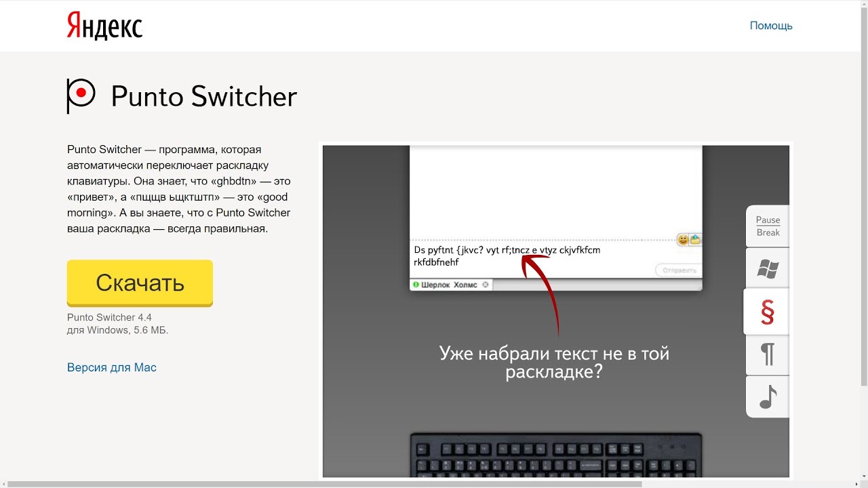The width and height of the screenshot is (868, 488).
Task: Select the Windows logo slide tab
Action: click(x=768, y=268)
